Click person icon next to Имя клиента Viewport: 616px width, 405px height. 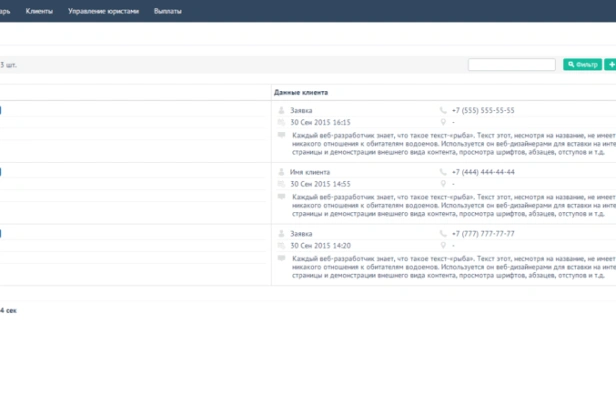click(281, 172)
